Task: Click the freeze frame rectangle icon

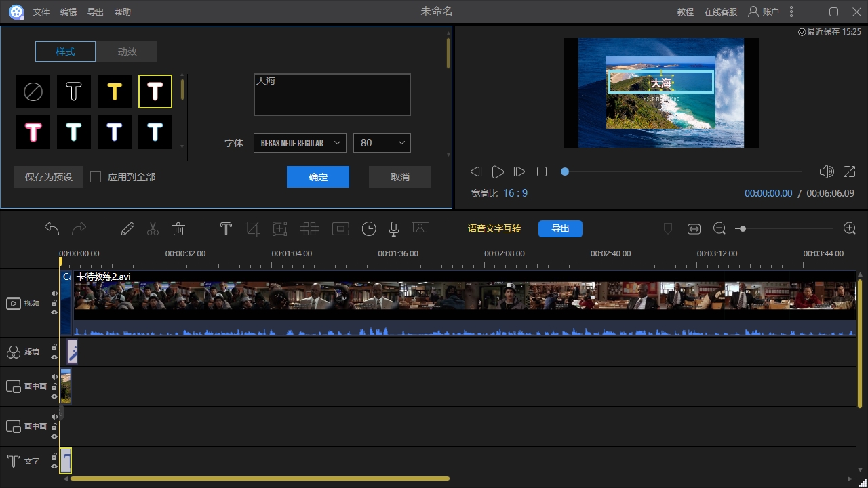Action: (x=340, y=229)
